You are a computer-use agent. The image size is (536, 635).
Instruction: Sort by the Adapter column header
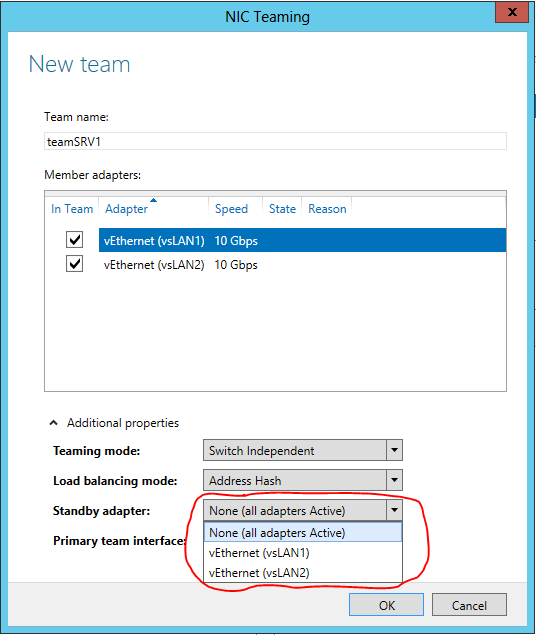click(153, 209)
